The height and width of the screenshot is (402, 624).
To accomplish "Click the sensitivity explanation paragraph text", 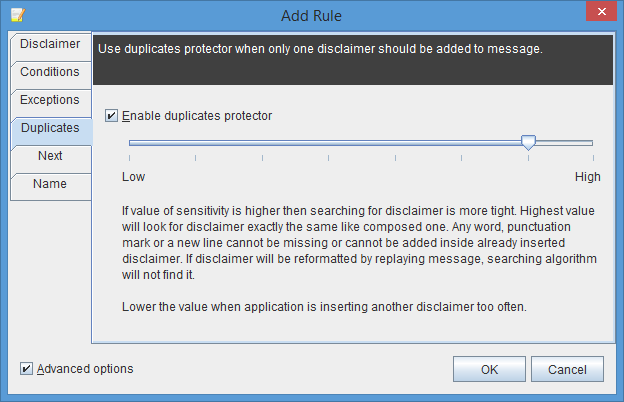I will click(359, 242).
